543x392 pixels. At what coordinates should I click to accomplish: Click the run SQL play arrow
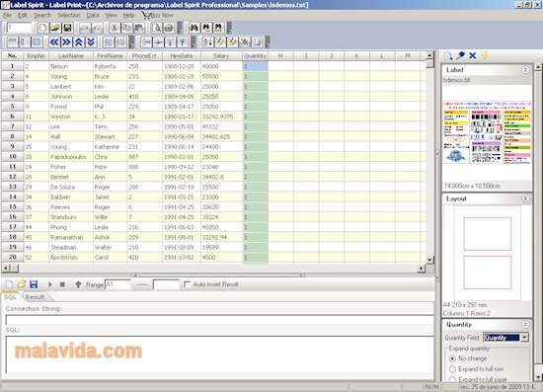click(x=50, y=284)
